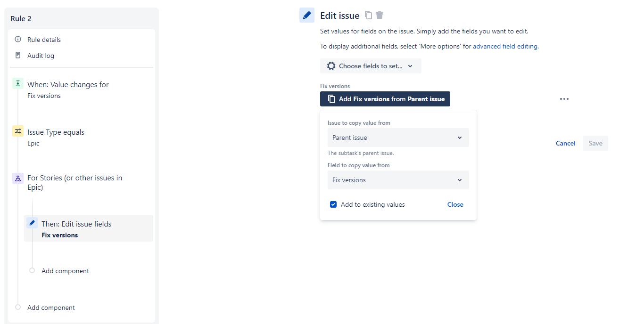Uncheck Add to existing values checkbox

[x=333, y=204]
